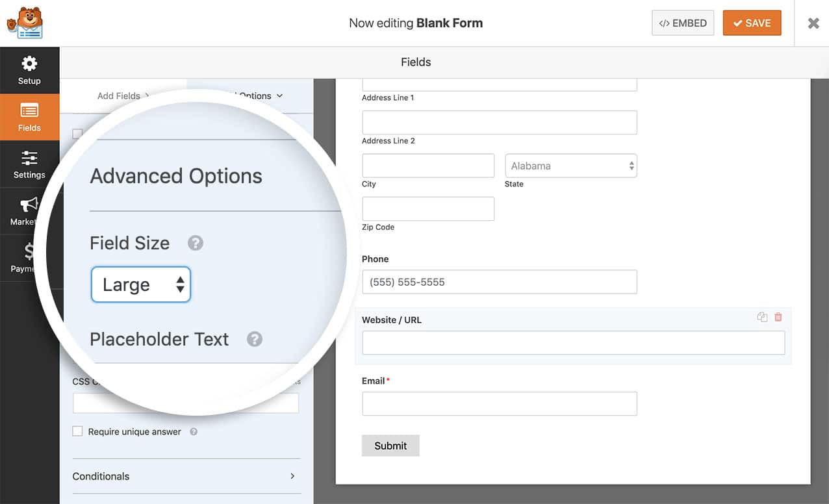Delete the Website / URL field

coord(778,317)
